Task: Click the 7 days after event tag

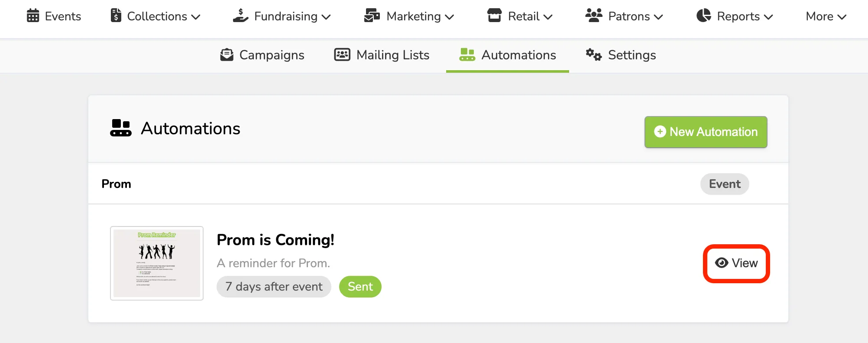Action: click(274, 287)
